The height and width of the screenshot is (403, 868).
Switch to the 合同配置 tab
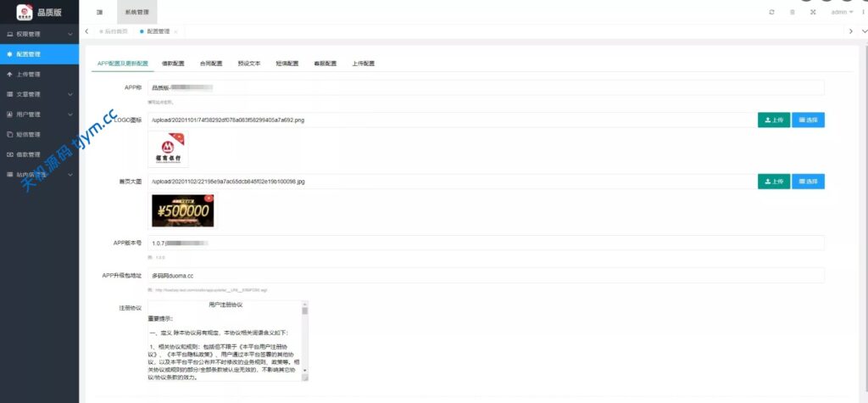coord(211,64)
